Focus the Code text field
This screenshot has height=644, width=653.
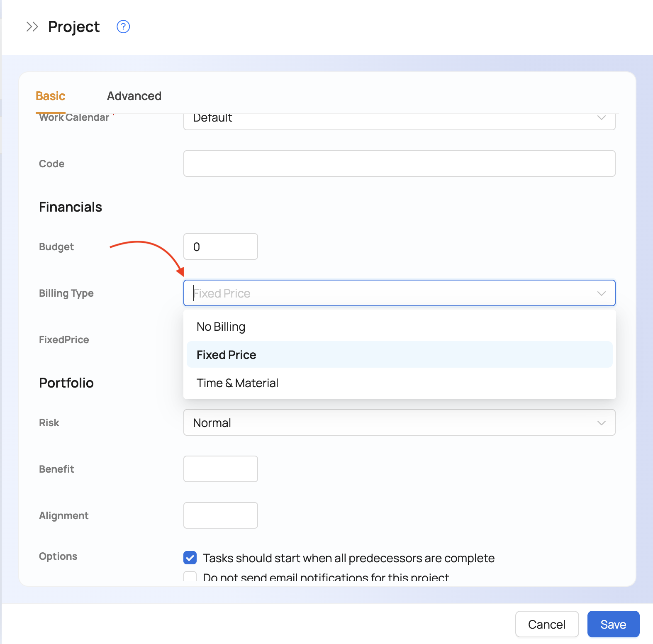tap(399, 163)
